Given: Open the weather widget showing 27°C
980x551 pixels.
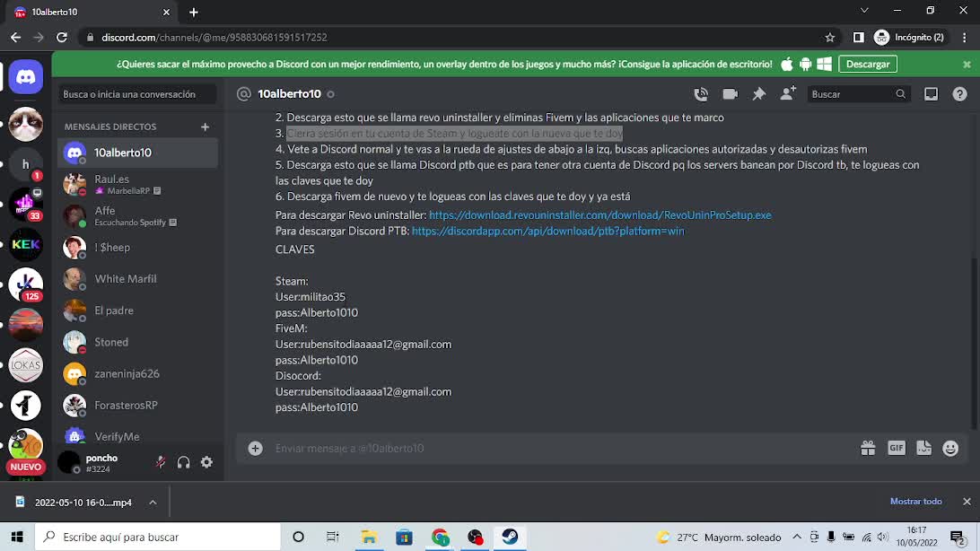Looking at the screenshot, I should click(719, 537).
